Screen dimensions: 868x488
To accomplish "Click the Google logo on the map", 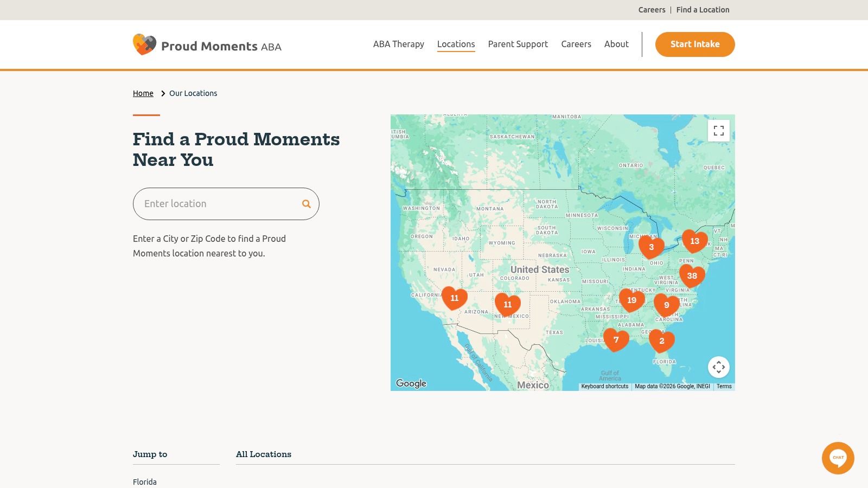I will 411,383.
